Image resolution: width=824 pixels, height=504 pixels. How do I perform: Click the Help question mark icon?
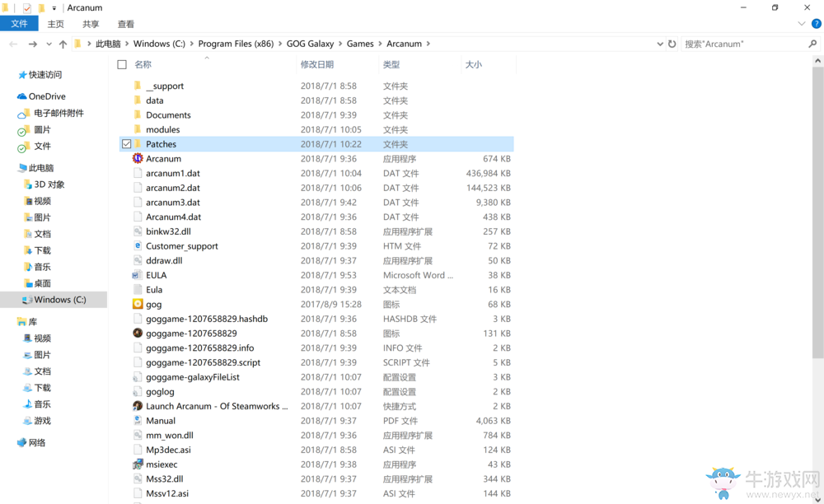pos(816,24)
